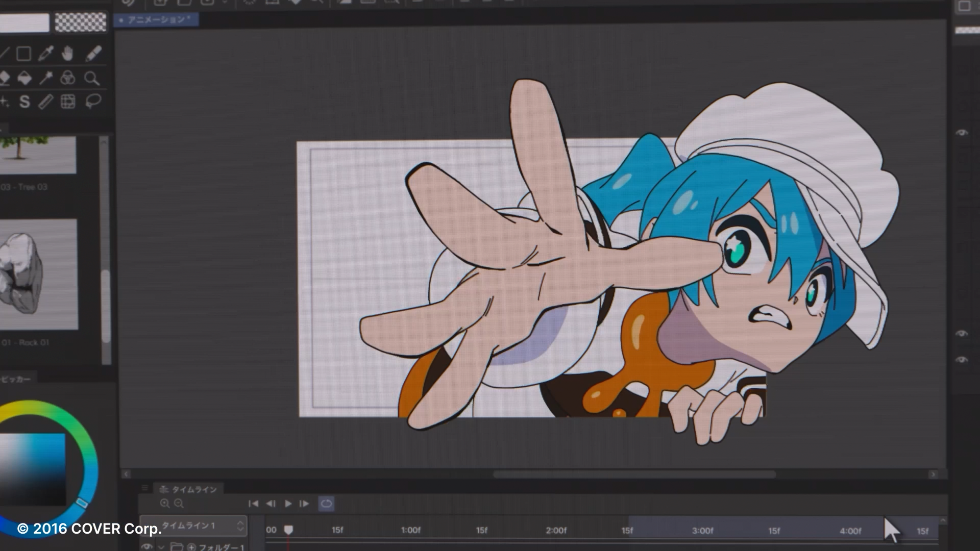The height and width of the screenshot is (551, 980).
Task: Click the playhead marker on the timeline
Action: (288, 530)
